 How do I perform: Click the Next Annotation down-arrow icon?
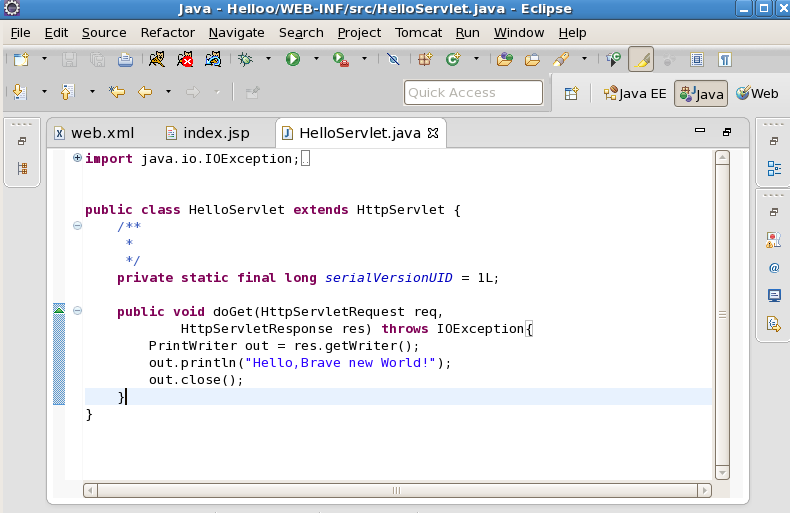click(20, 92)
